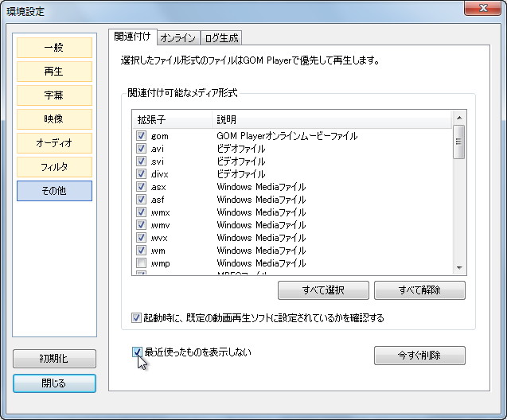Toggle 最近使ったものを表示しない checkbox
Viewport: 507px width, 420px height.
[x=137, y=352]
